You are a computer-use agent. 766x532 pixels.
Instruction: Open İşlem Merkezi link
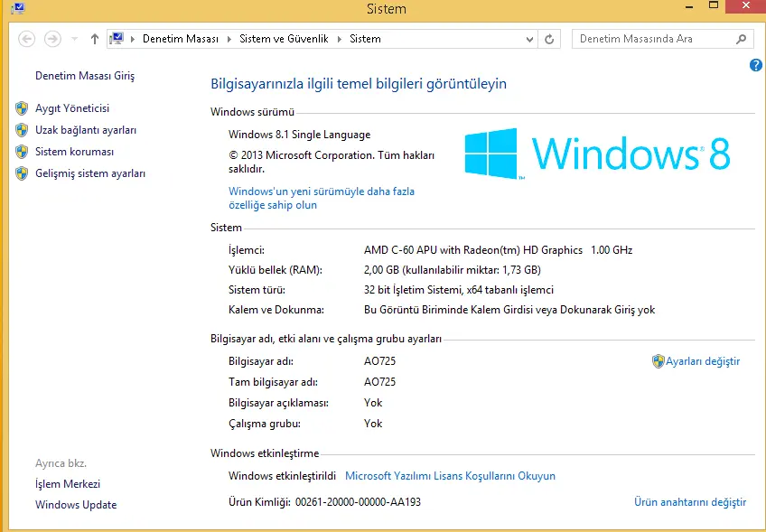(68, 484)
